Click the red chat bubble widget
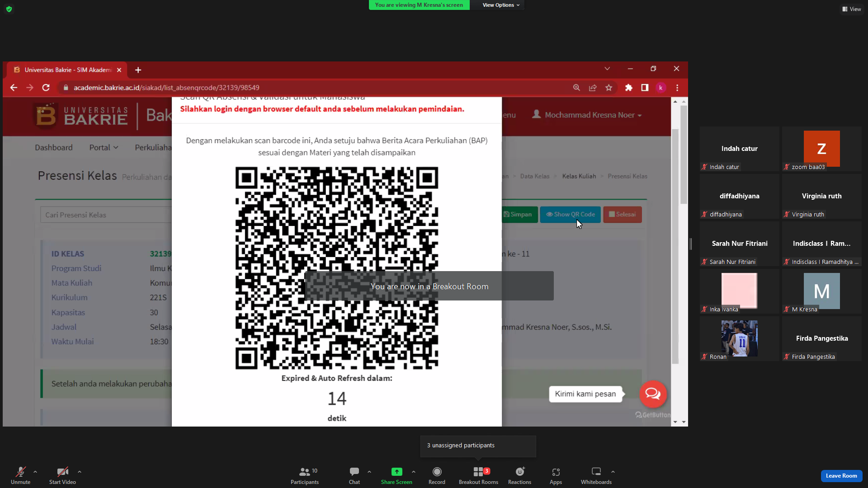The image size is (868, 488). pos(653,394)
